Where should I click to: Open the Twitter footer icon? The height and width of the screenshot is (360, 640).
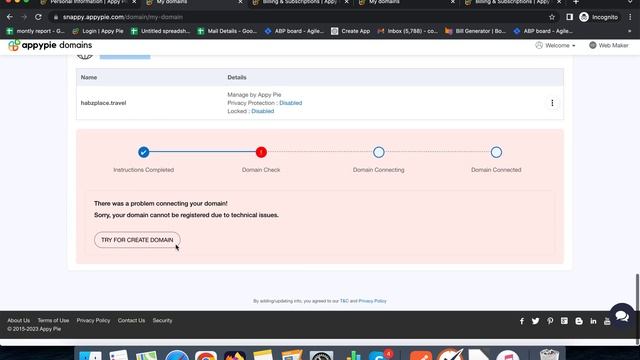pyautogui.click(x=536, y=321)
